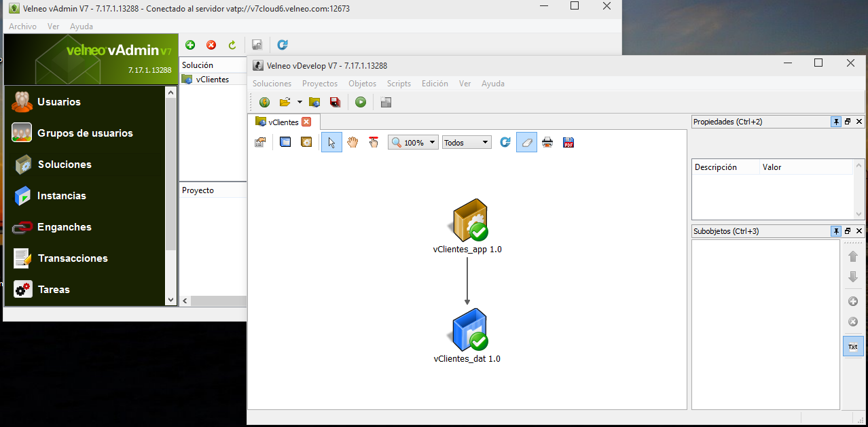Click vAdmin sidebar scroll down arrow
The width and height of the screenshot is (868, 427).
point(170,299)
